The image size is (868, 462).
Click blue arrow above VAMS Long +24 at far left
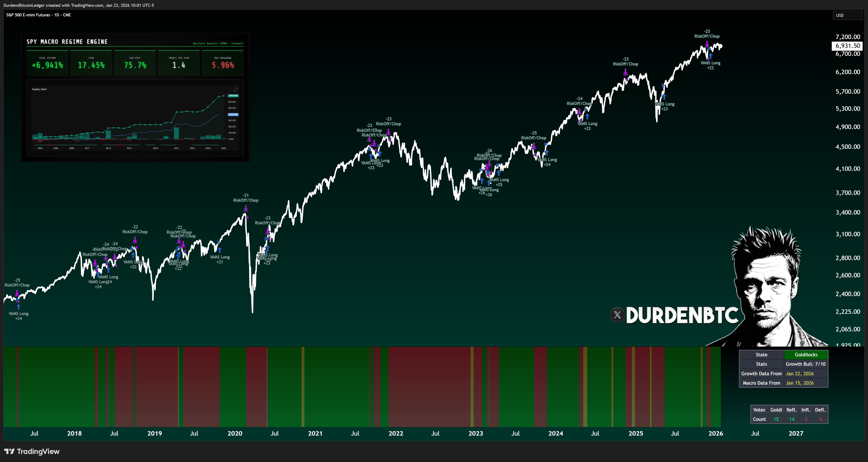(x=18, y=307)
